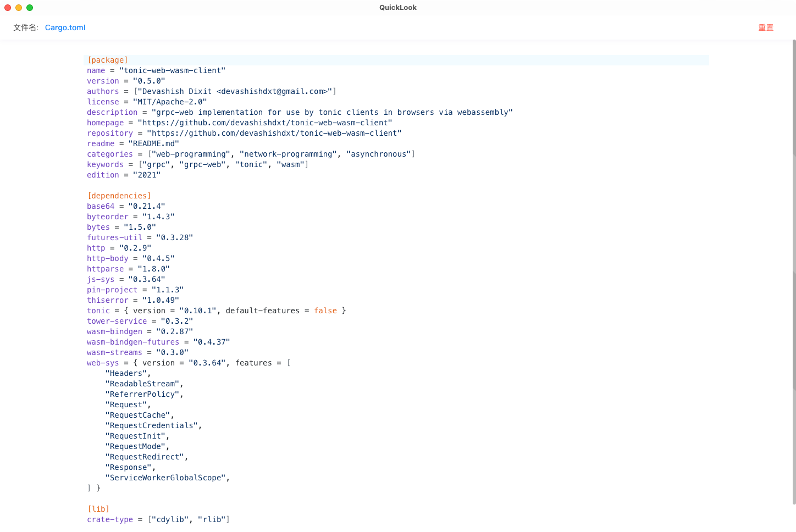Click the tower-service = "0.3.2" line
796x532 pixels.
pos(140,322)
